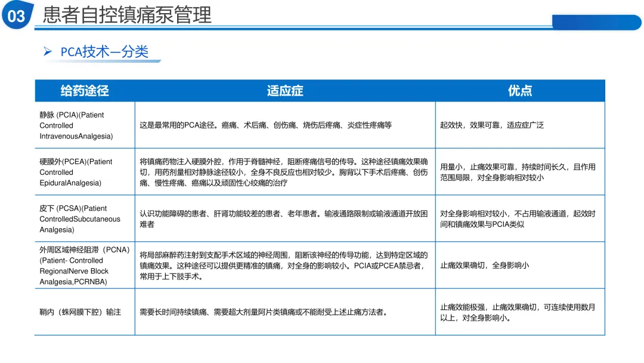The height and width of the screenshot is (363, 644).
Task: Select the 皮下 (PCSA) route cell
Action: click(85, 219)
